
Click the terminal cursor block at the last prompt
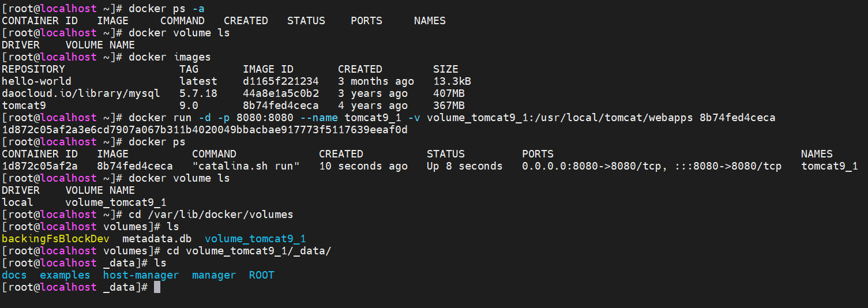pos(157,287)
